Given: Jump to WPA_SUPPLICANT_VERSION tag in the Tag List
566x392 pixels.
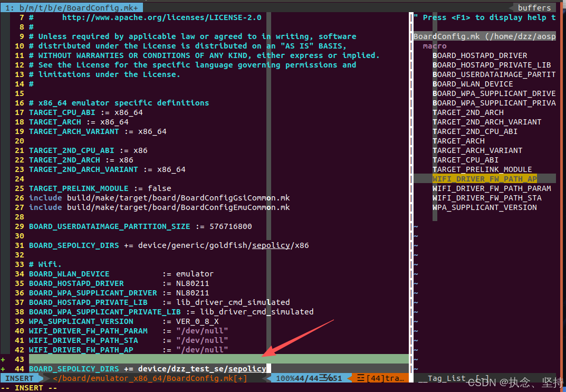Looking at the screenshot, I should (x=484, y=207).
